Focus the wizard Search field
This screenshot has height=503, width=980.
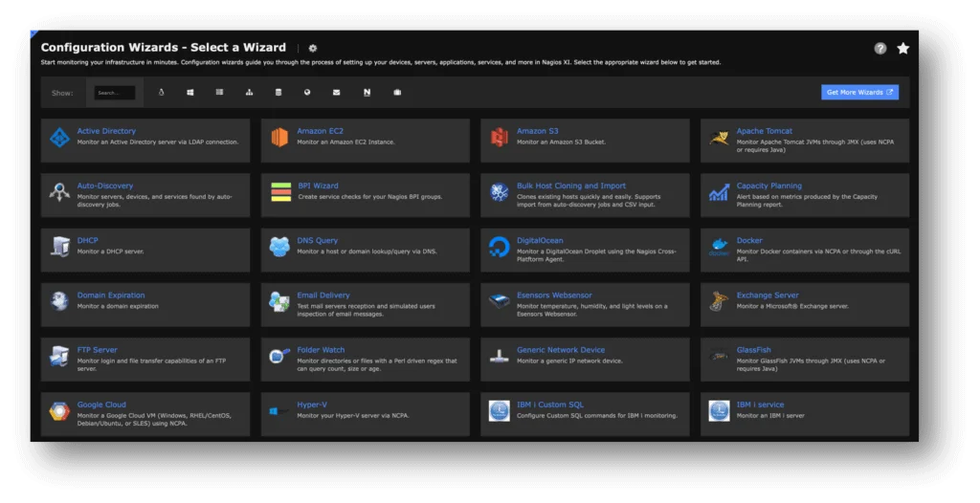tap(115, 93)
